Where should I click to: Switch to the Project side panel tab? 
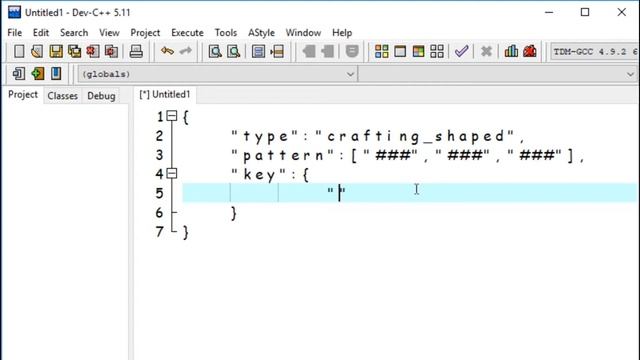point(23,95)
